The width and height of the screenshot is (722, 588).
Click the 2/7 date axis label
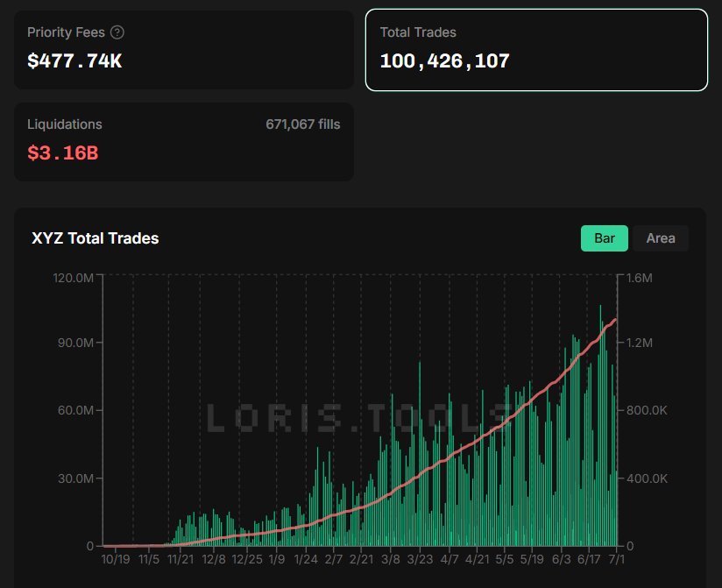tap(333, 559)
